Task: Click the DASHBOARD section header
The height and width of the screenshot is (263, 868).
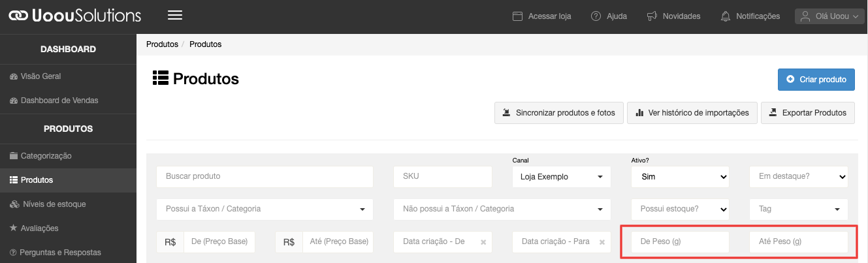Action: pos(68,49)
